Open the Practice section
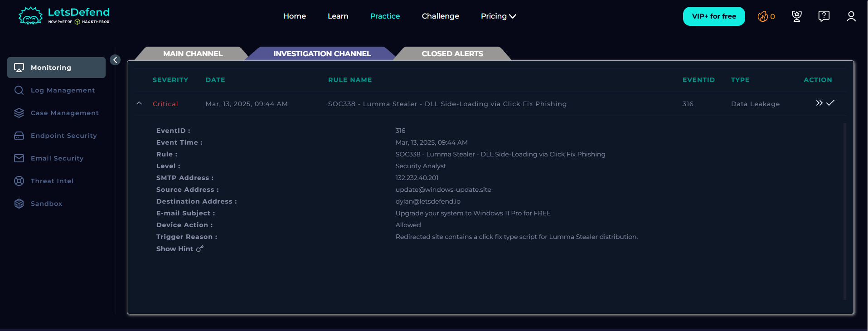The width and height of the screenshot is (868, 331). pyautogui.click(x=385, y=16)
